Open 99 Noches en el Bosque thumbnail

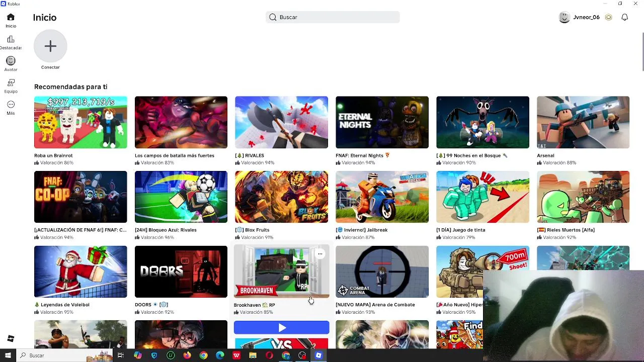pyautogui.click(x=482, y=122)
